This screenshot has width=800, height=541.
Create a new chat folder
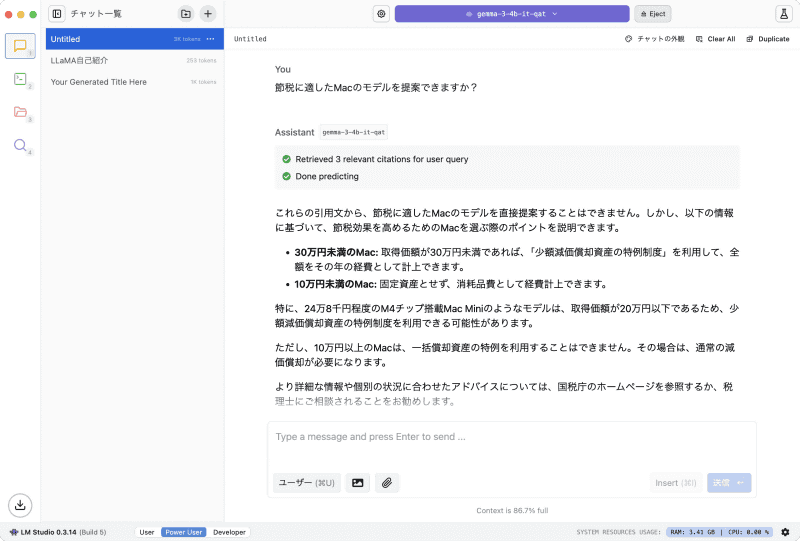click(186, 14)
